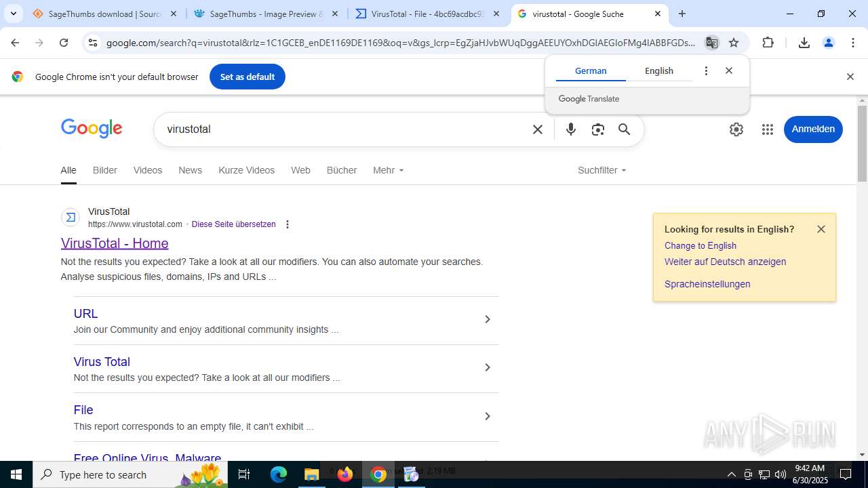Open the Google apps grid

(x=768, y=129)
